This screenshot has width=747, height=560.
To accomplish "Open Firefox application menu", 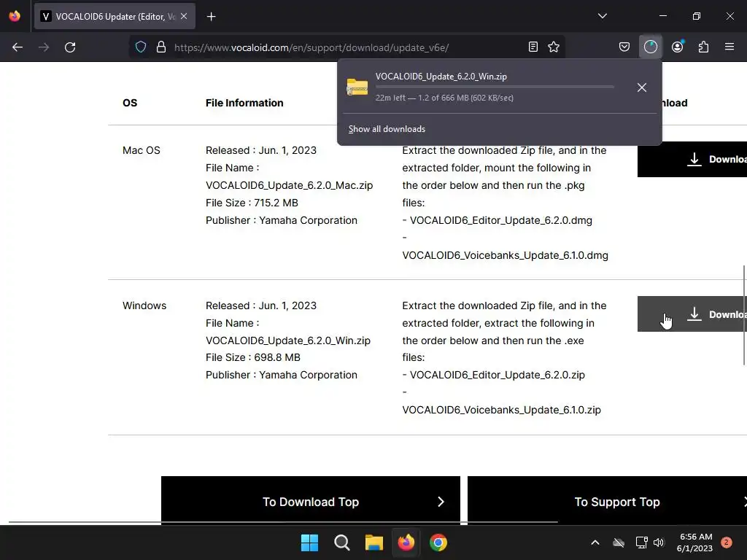I will (x=729, y=47).
